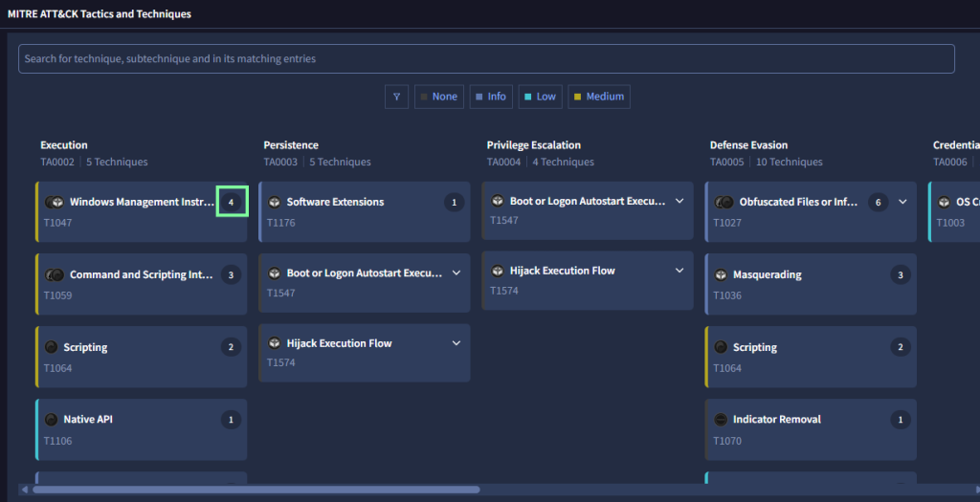The height and width of the screenshot is (502, 980).
Task: Click the technique search input field
Action: 486,59
